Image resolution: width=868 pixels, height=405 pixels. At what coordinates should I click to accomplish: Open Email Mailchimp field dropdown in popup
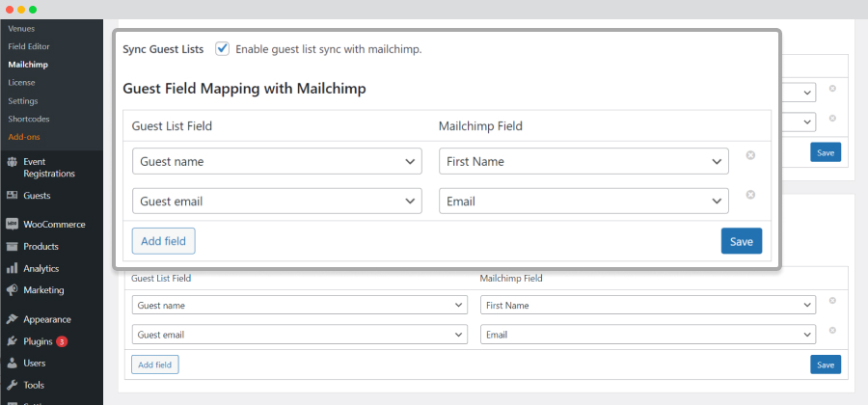583,201
